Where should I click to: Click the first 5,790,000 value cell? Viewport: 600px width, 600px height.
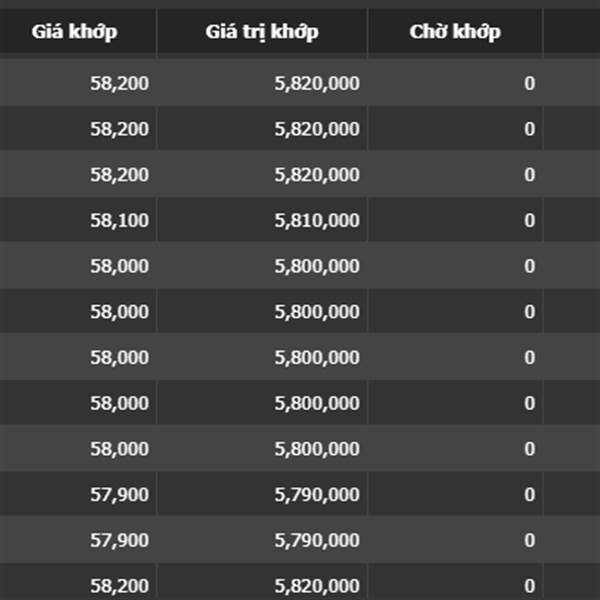click(262, 494)
